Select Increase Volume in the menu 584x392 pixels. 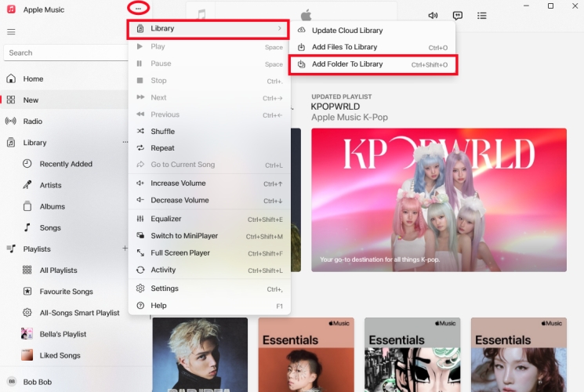pyautogui.click(x=209, y=183)
